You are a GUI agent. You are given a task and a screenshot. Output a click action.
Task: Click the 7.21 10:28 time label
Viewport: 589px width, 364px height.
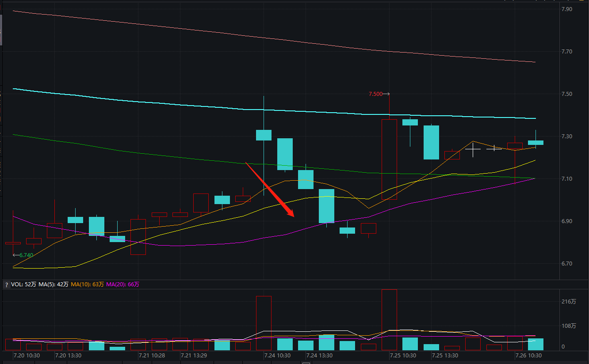coord(152,355)
